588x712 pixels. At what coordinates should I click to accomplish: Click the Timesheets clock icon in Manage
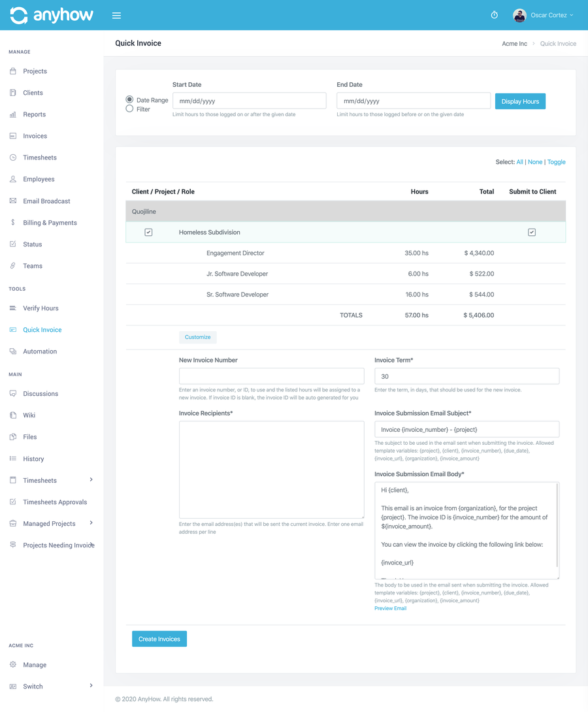point(12,157)
